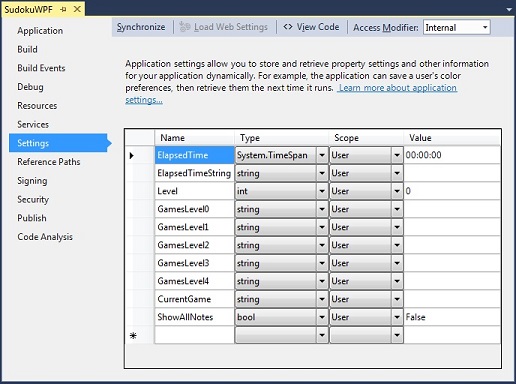Click the GamesLevel1 name cell

coord(195,227)
